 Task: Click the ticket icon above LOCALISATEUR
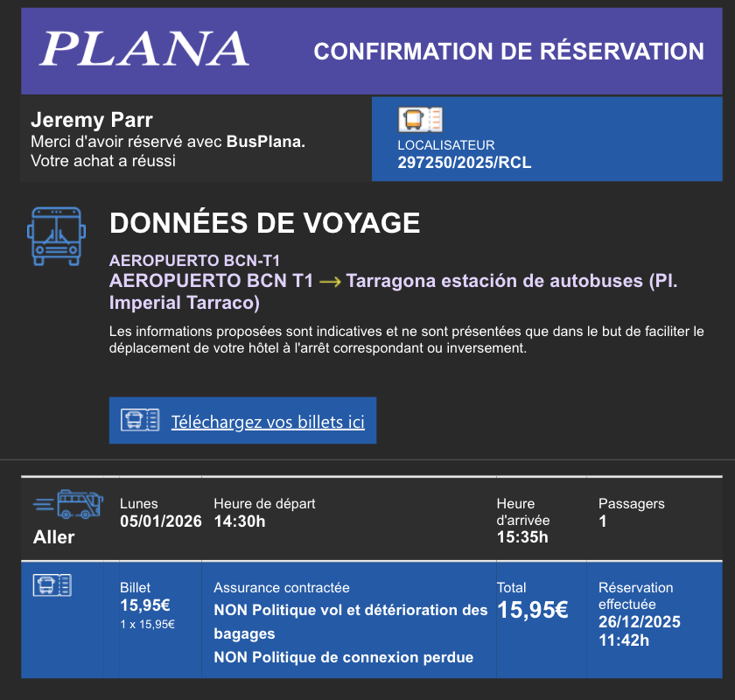[420, 120]
